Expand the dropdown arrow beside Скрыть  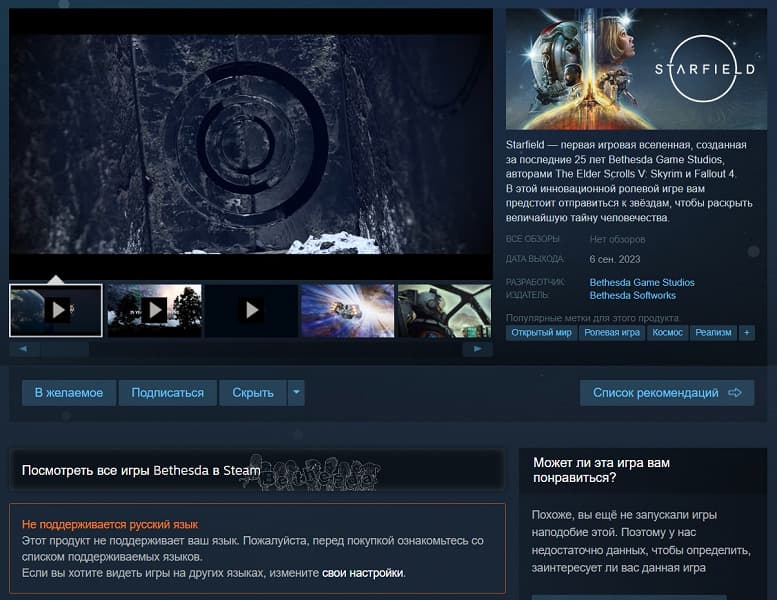tap(296, 393)
